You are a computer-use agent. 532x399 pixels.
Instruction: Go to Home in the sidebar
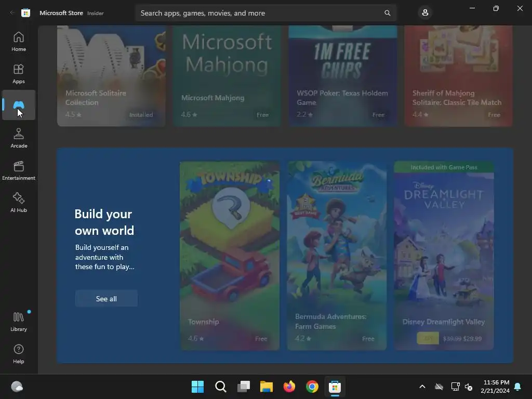[19, 42]
